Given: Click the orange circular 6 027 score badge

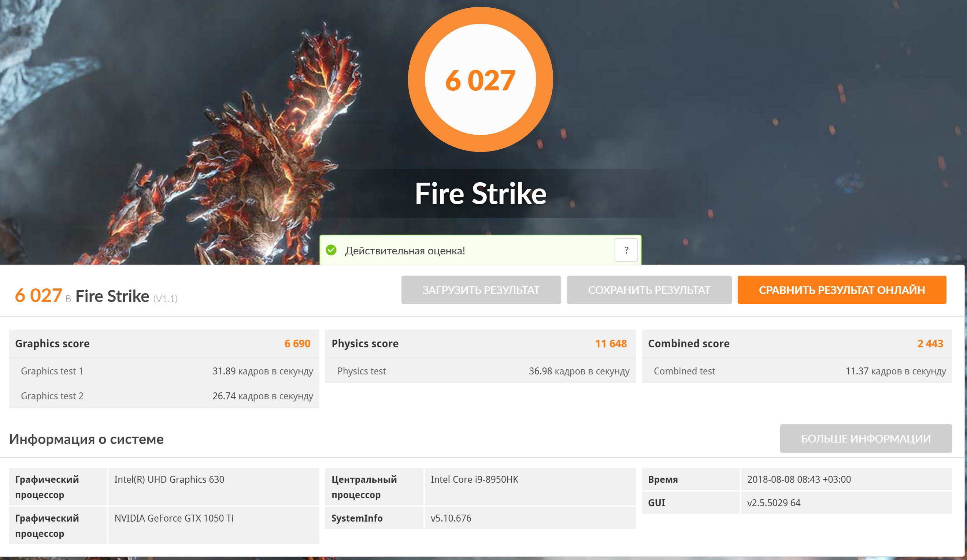Looking at the screenshot, I should point(481,79).
